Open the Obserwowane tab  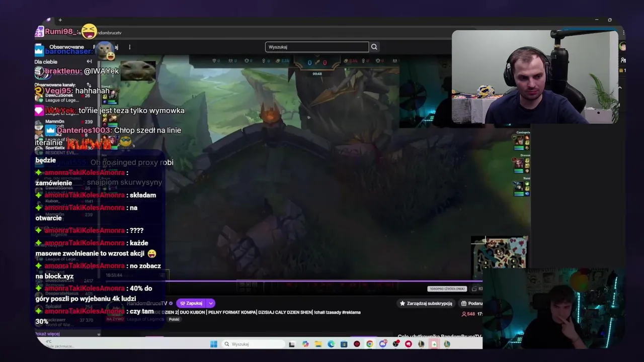coord(66,47)
